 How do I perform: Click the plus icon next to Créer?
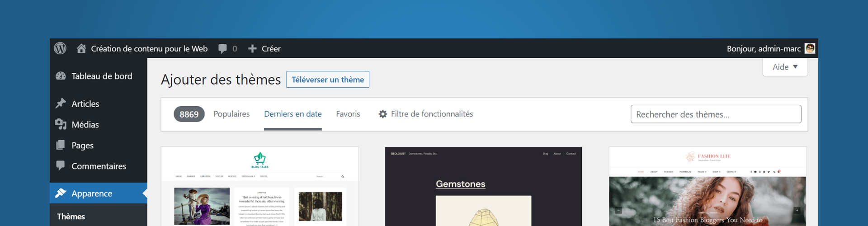pyautogui.click(x=252, y=48)
